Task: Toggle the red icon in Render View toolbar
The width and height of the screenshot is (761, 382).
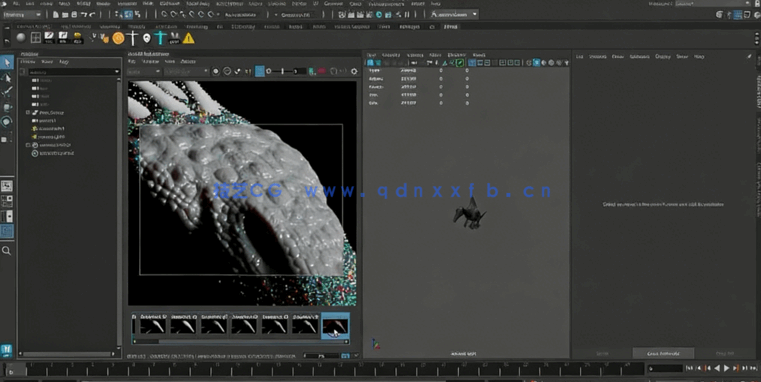Action: 322,71
